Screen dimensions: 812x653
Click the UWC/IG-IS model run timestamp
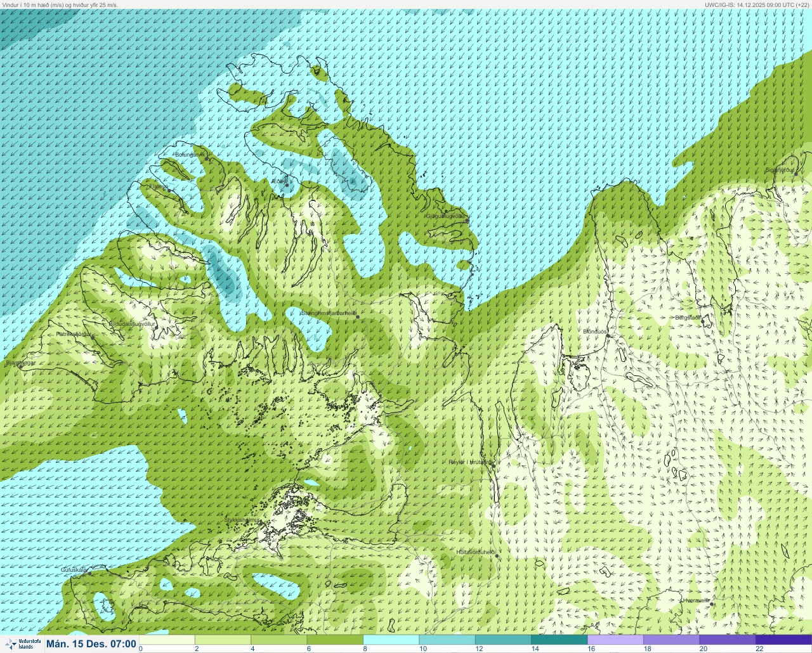[757, 4]
